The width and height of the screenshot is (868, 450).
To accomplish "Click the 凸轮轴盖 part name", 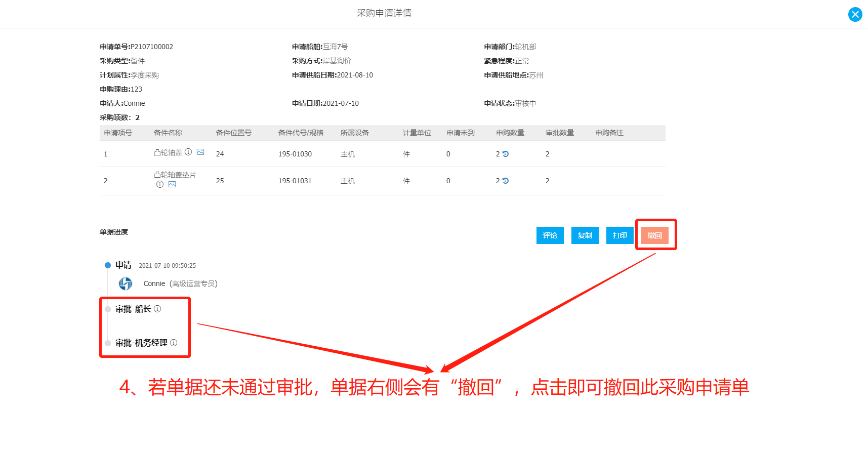I will pos(168,152).
